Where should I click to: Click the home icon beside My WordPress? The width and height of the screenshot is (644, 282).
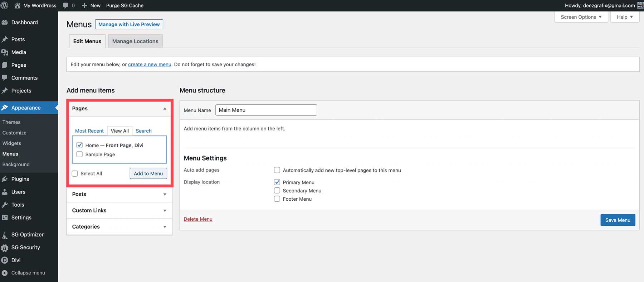pos(17,5)
